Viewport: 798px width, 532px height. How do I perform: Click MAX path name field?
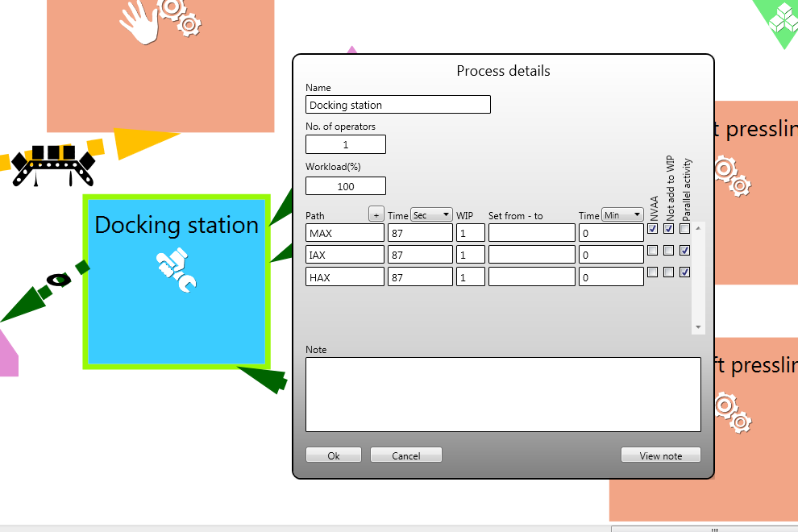[345, 233]
